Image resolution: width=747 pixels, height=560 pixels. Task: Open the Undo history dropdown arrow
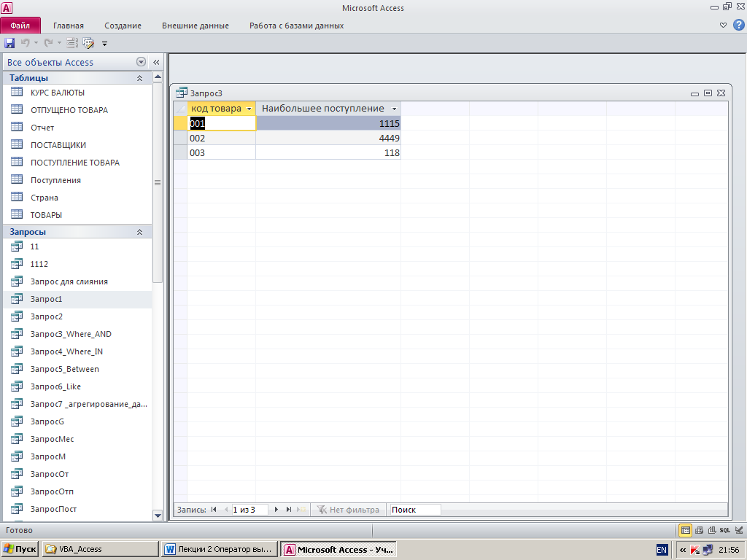tap(36, 43)
